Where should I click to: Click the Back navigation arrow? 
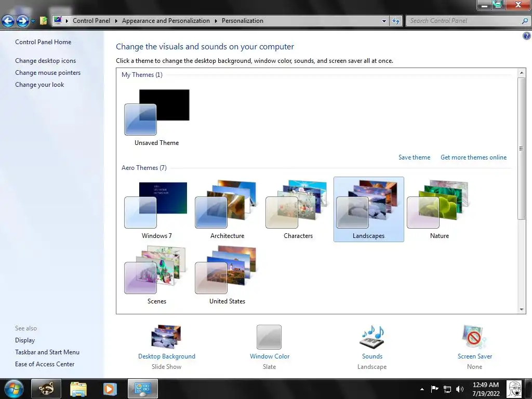click(x=8, y=21)
